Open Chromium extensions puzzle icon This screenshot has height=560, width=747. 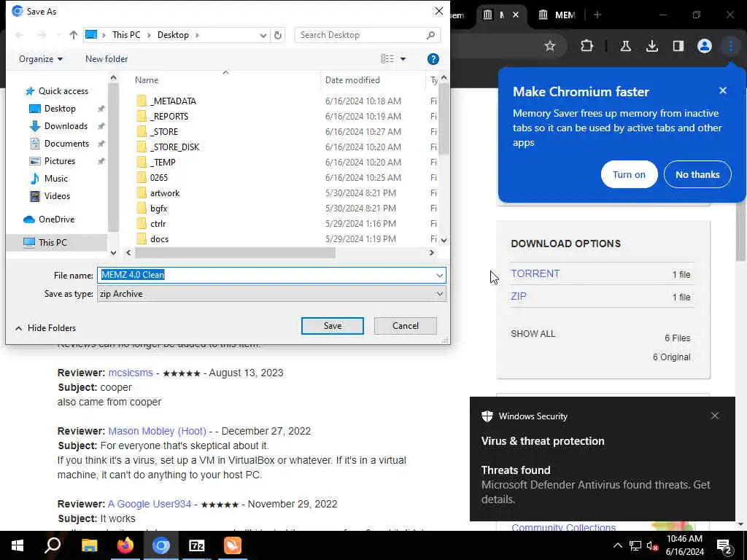[587, 46]
